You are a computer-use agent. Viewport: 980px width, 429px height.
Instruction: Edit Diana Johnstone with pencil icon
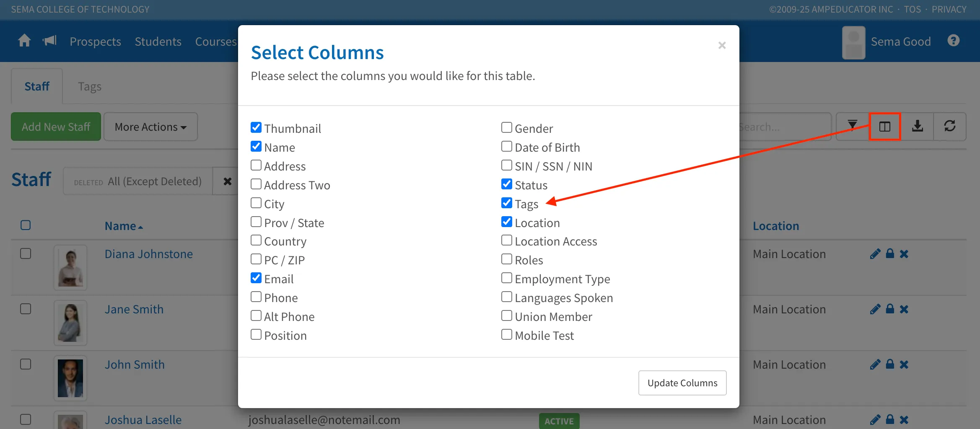point(875,254)
